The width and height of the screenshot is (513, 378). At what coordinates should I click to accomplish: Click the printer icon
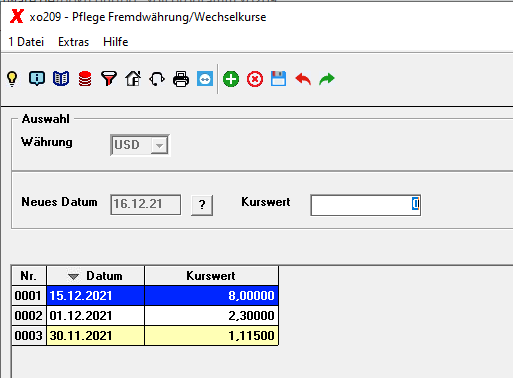[x=181, y=79]
